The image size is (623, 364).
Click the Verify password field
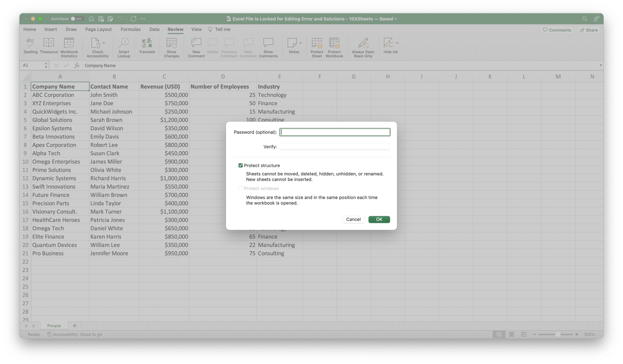tap(335, 147)
